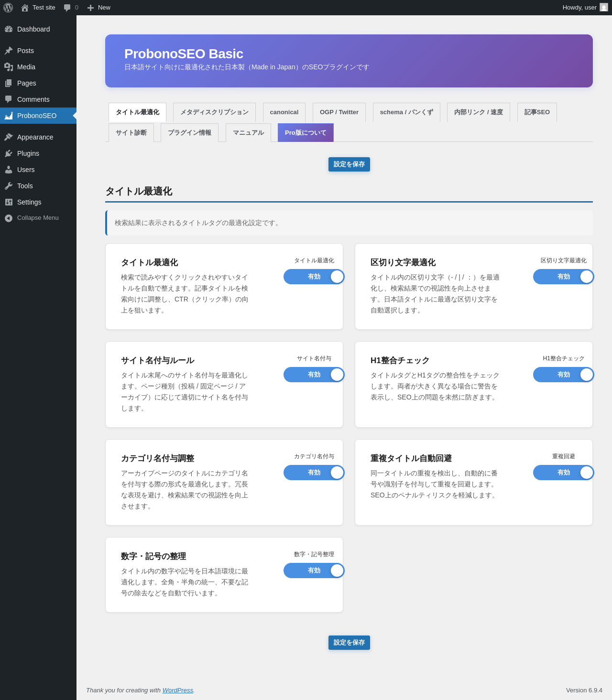Open the canonical tab
The image size is (612, 700).
coord(284,112)
